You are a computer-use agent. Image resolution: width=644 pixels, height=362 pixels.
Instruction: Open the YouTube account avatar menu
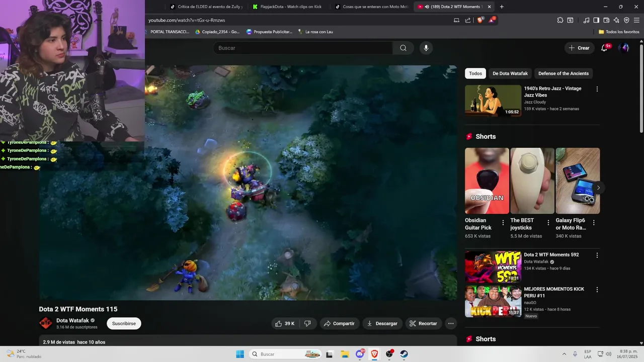pos(624,48)
